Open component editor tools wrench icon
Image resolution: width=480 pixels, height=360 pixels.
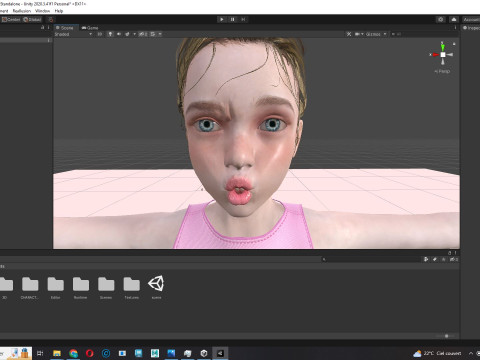pos(349,34)
